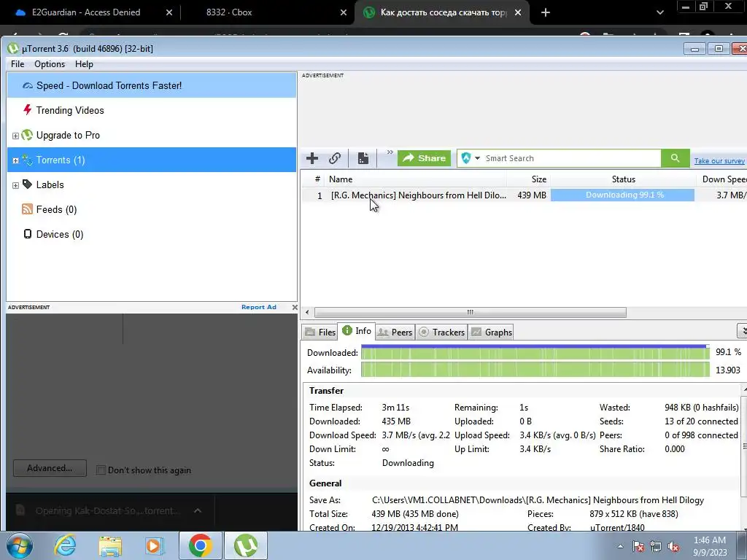This screenshot has height=560, width=747.
Task: Switch to the Trackers tab
Action: pyautogui.click(x=441, y=332)
